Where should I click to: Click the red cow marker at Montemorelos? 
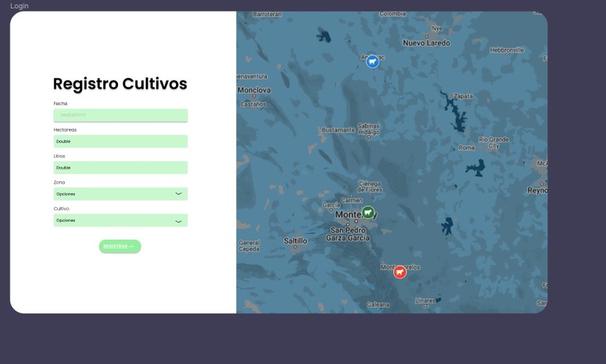pyautogui.click(x=400, y=272)
